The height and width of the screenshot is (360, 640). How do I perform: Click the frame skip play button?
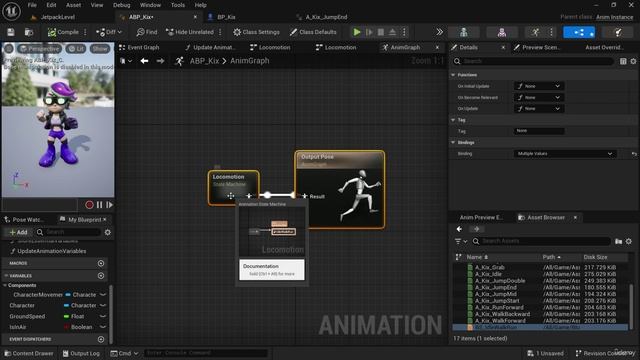coord(369,32)
